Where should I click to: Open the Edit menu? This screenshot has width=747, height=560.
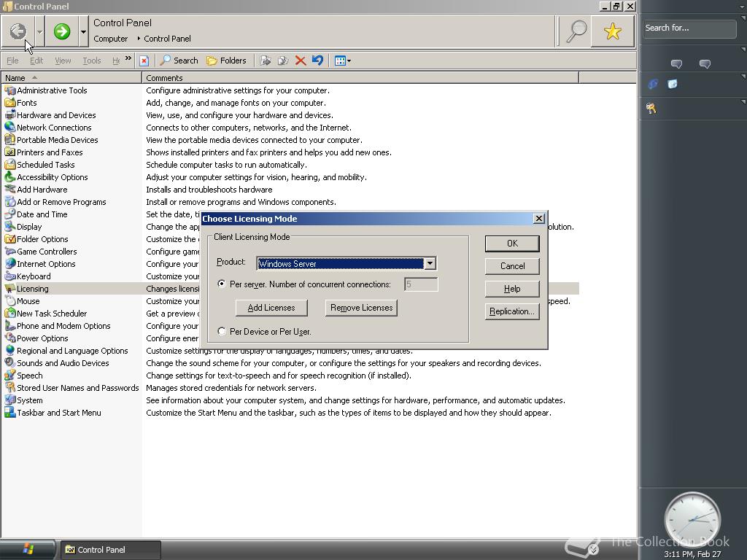(x=36, y=61)
